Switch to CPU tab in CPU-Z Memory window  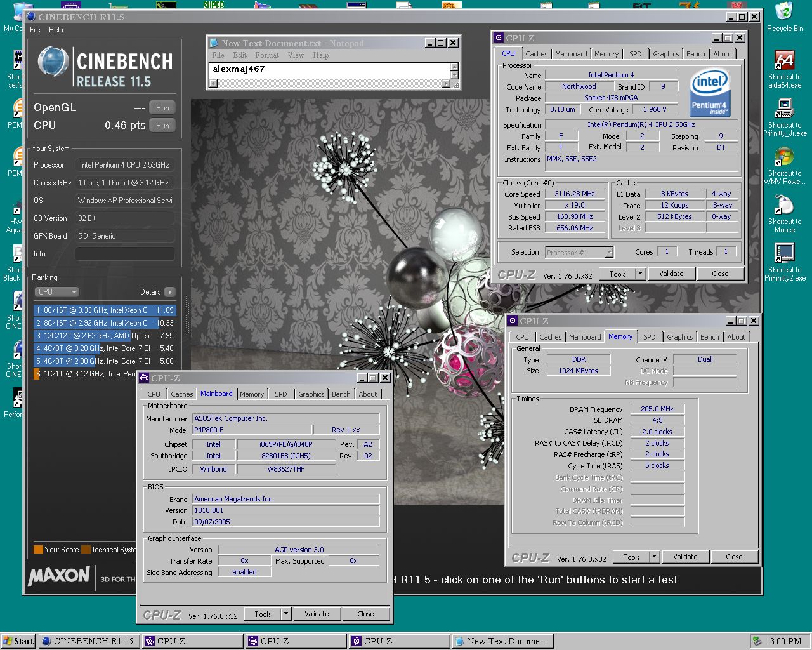[x=522, y=337]
